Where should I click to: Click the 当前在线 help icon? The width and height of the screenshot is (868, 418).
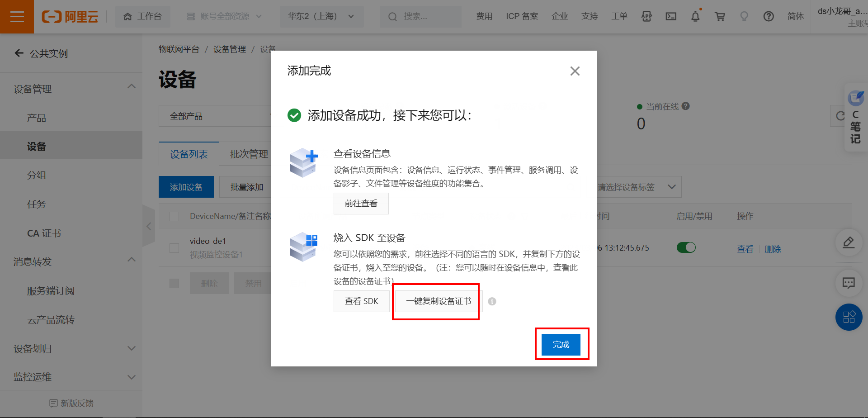point(685,106)
